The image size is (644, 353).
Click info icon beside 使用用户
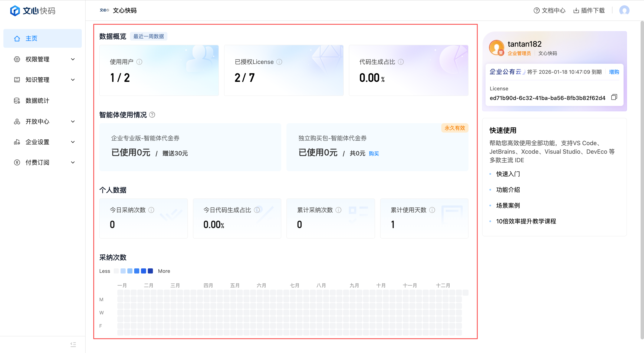(139, 62)
